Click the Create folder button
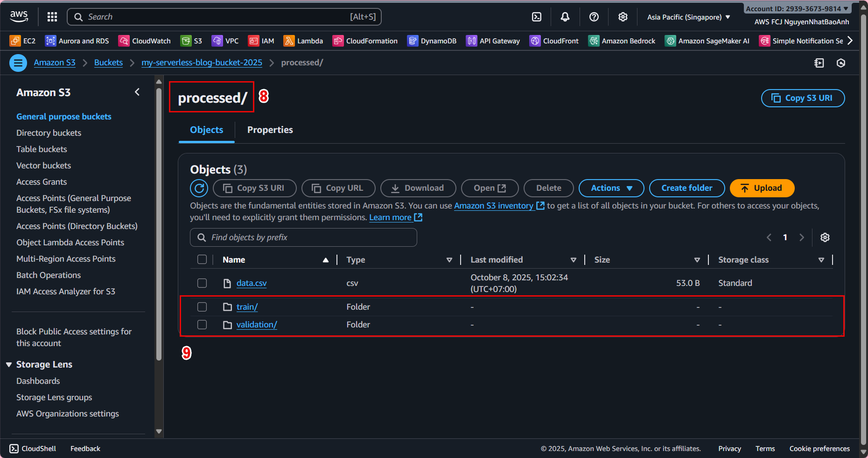Screen dimensions: 868x458 [x=687, y=188]
